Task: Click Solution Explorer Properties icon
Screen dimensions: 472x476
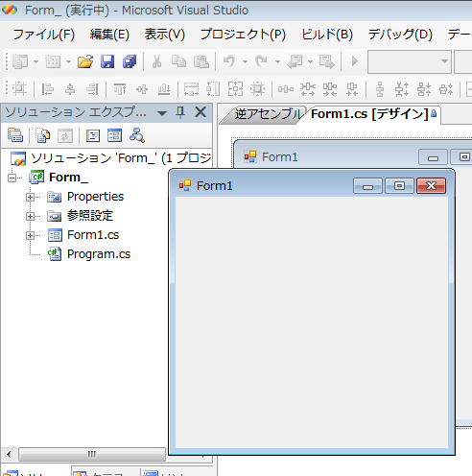Action: 15,135
